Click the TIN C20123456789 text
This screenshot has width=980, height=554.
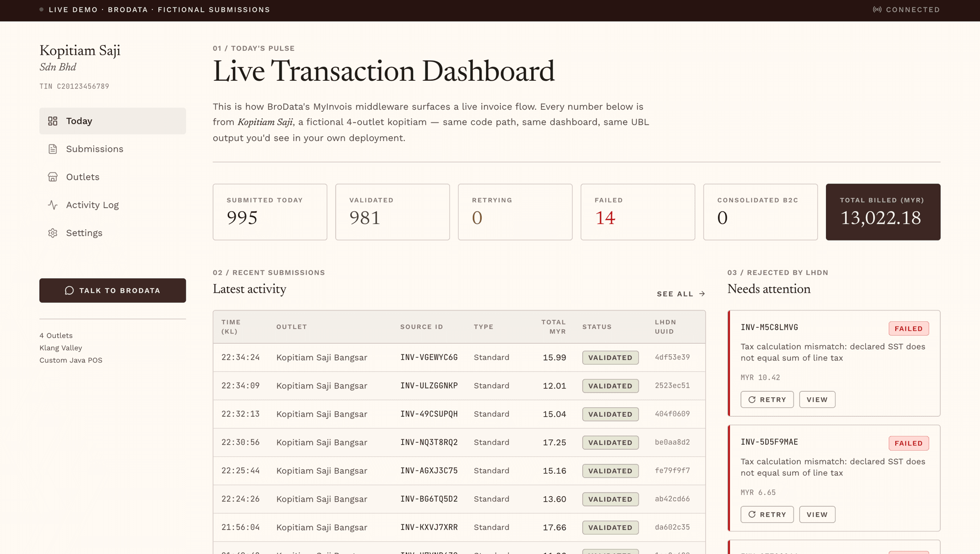click(x=74, y=87)
